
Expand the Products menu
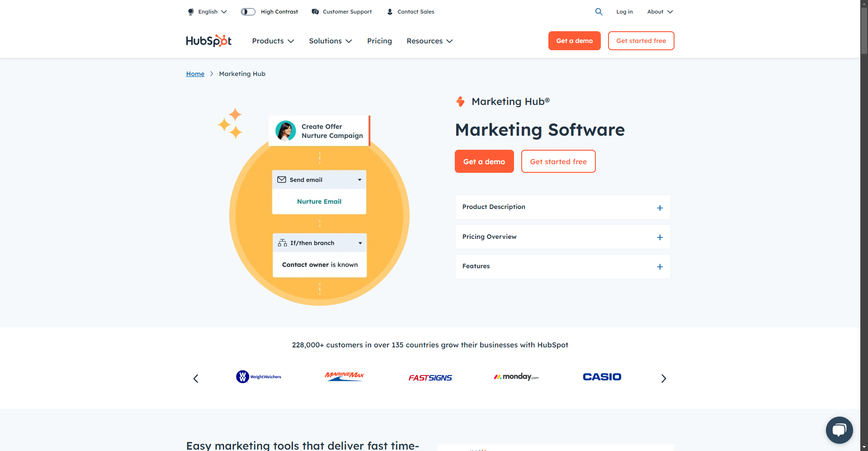pyautogui.click(x=273, y=41)
